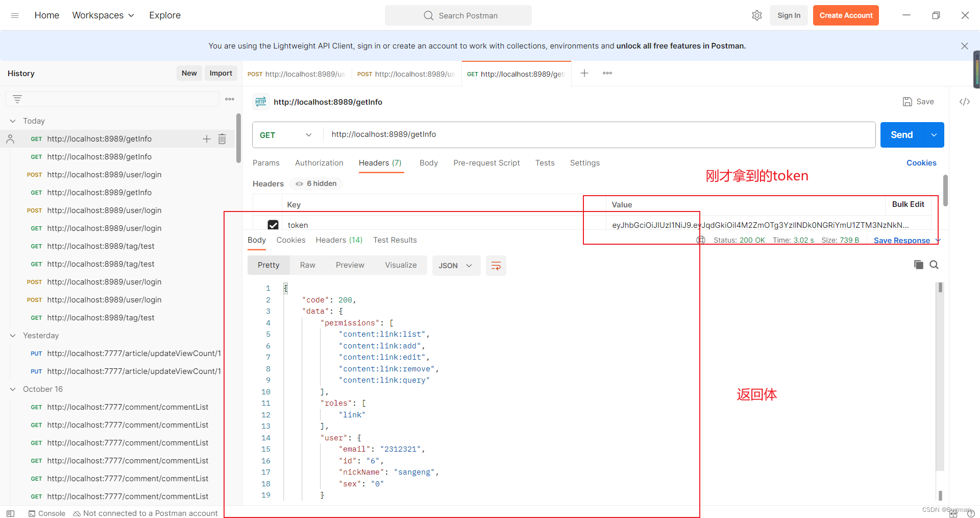Image resolution: width=980 pixels, height=518 pixels.
Task: Collapse the October 16 history group
Action: click(13, 389)
